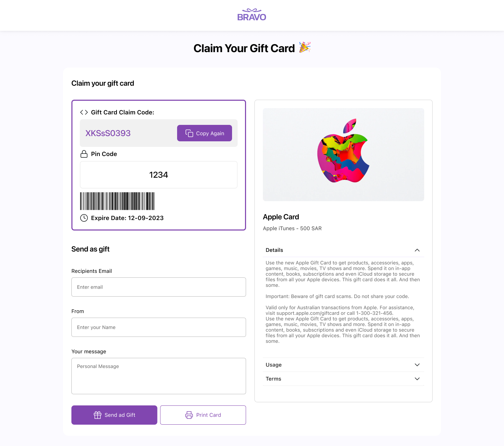Click the lock icon next to Pin Code
Viewport: 504px width, 446px height.
tap(84, 154)
